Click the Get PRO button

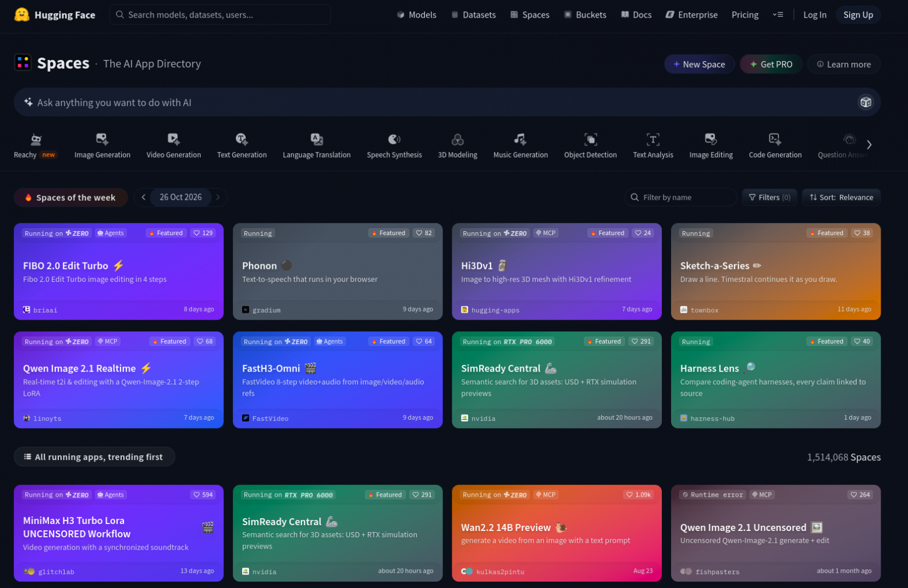pyautogui.click(x=771, y=64)
